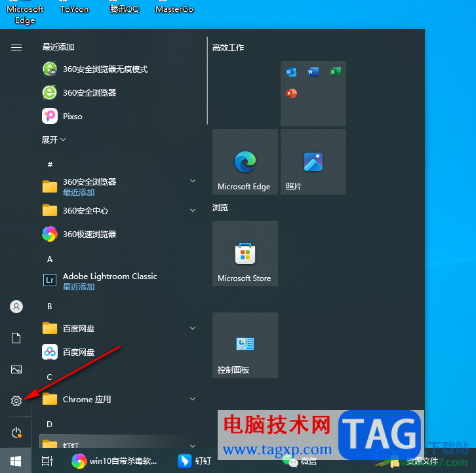Switch to 微信 on the taskbar

coord(300,462)
